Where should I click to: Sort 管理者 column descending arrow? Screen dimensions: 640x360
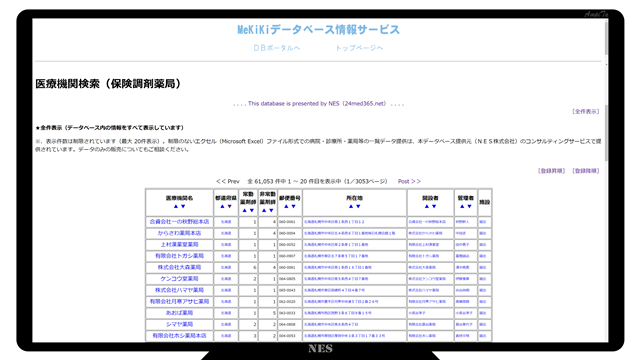tap(469, 207)
